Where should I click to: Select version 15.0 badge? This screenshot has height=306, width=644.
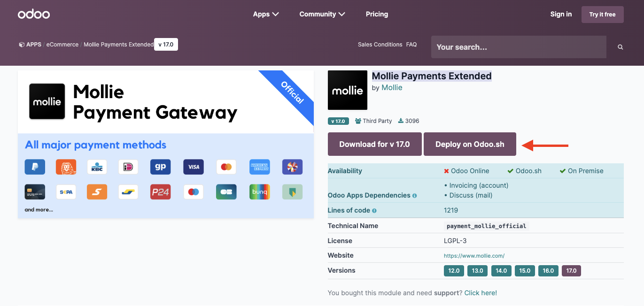point(525,271)
